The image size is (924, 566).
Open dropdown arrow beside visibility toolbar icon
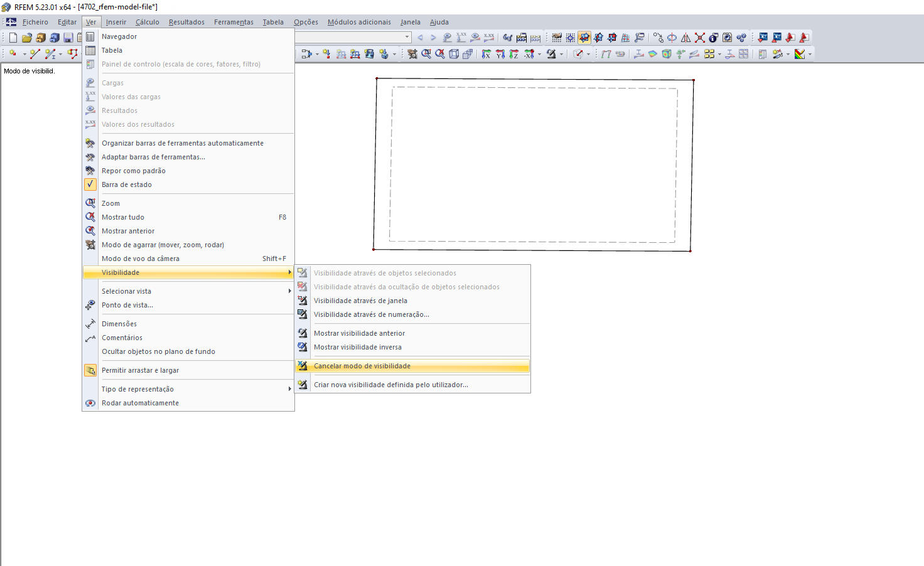coord(561,55)
